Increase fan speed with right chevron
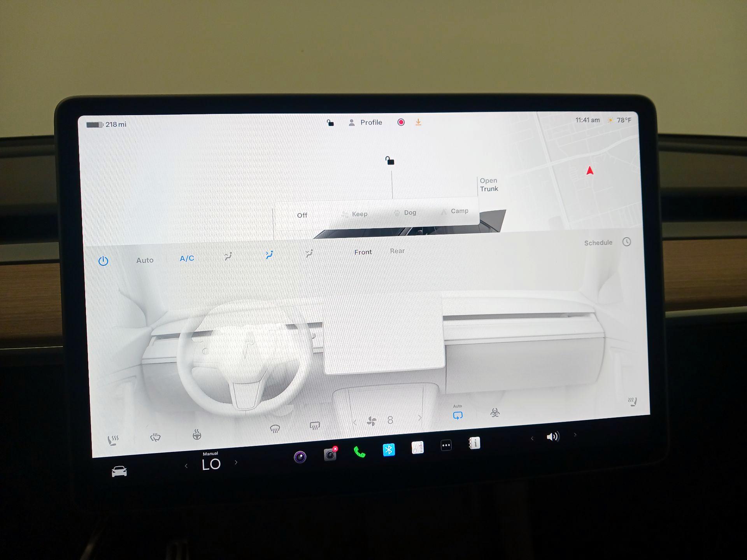 coord(420,418)
